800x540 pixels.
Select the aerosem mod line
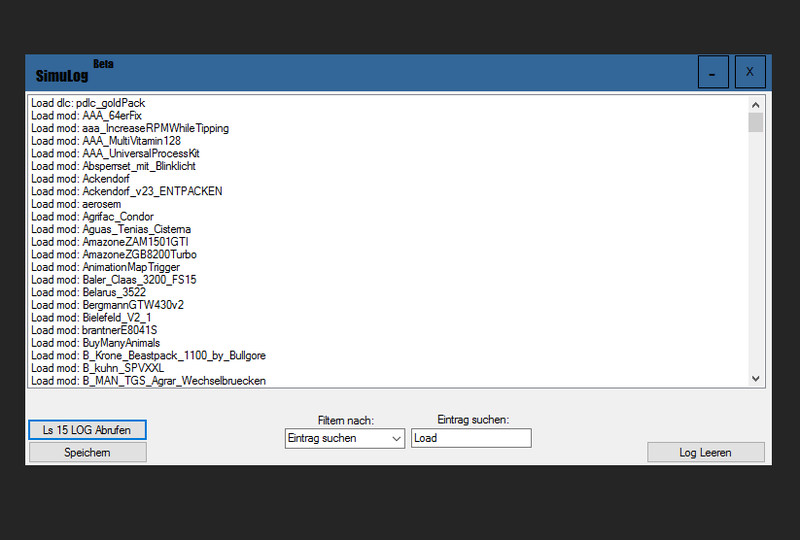pos(76,204)
